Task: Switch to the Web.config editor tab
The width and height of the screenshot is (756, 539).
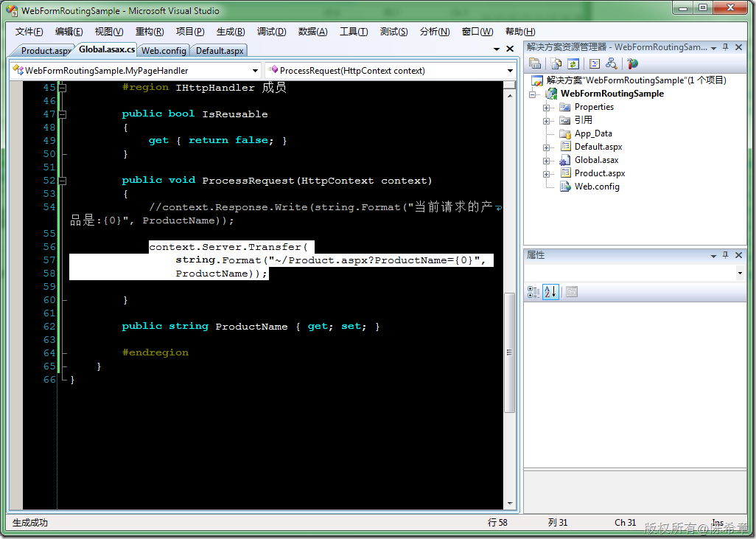Action: pos(164,51)
